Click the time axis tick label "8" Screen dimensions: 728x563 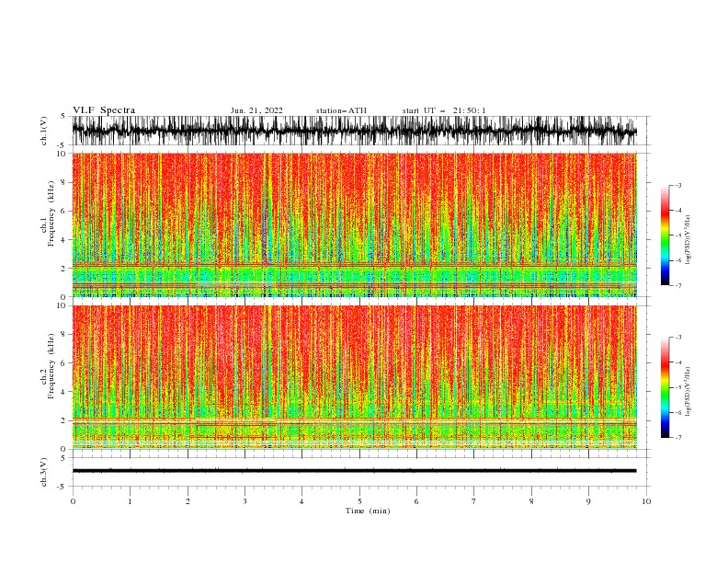click(x=531, y=501)
